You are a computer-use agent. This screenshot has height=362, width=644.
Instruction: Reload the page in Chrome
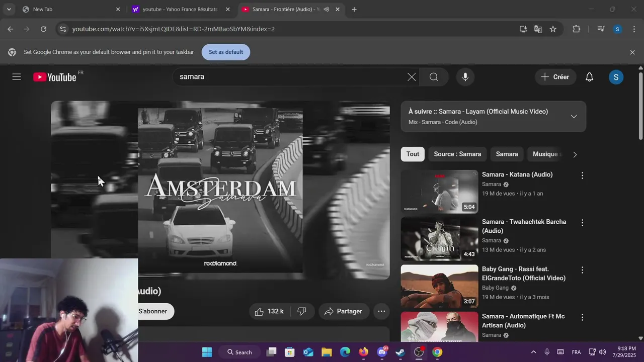pyautogui.click(x=43, y=29)
